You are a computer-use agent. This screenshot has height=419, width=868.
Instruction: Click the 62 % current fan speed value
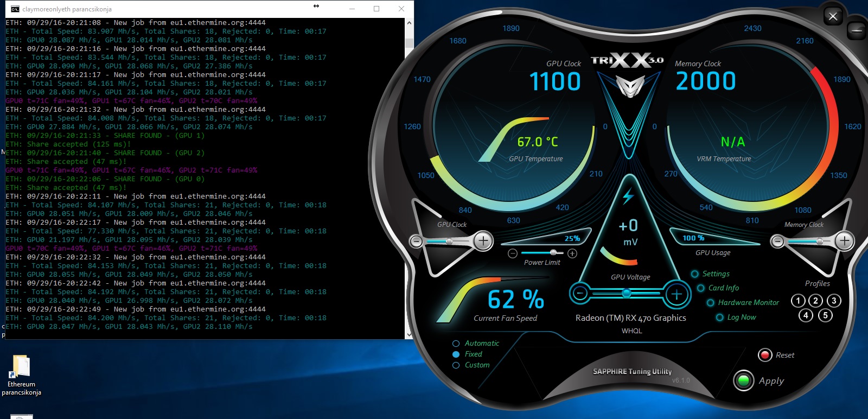[x=516, y=300]
